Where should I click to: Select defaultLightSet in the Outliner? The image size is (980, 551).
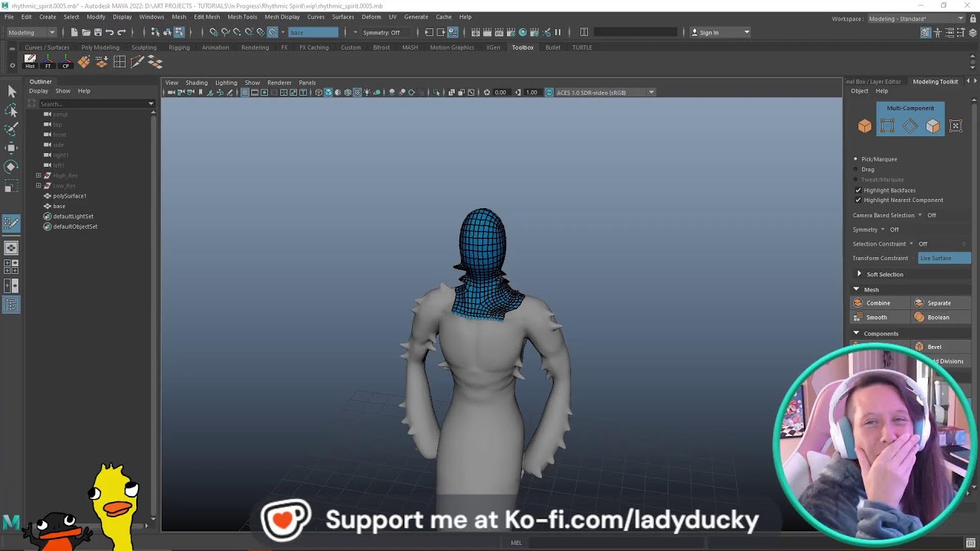73,217
